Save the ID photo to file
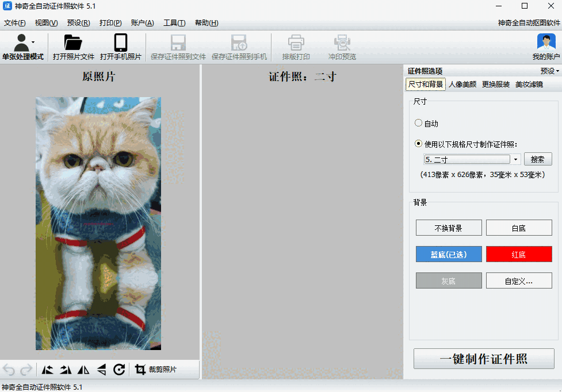The image size is (562, 392). point(178,46)
